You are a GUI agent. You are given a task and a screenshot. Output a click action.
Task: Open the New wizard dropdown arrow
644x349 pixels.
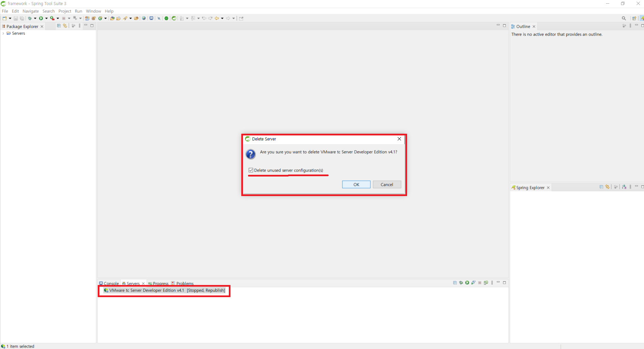tap(10, 18)
